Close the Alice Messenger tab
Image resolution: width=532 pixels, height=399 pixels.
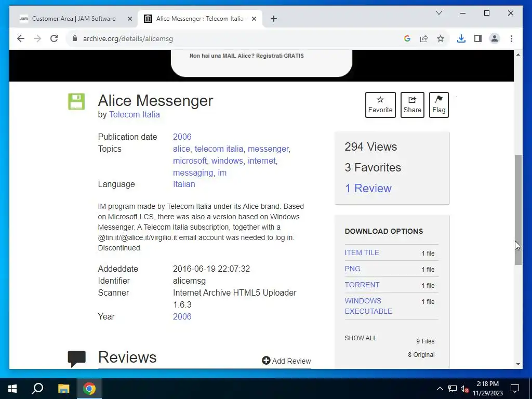[254, 19]
